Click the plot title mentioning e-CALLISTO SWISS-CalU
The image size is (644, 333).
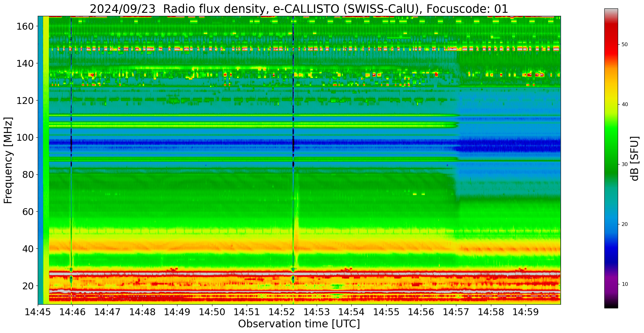pos(299,9)
